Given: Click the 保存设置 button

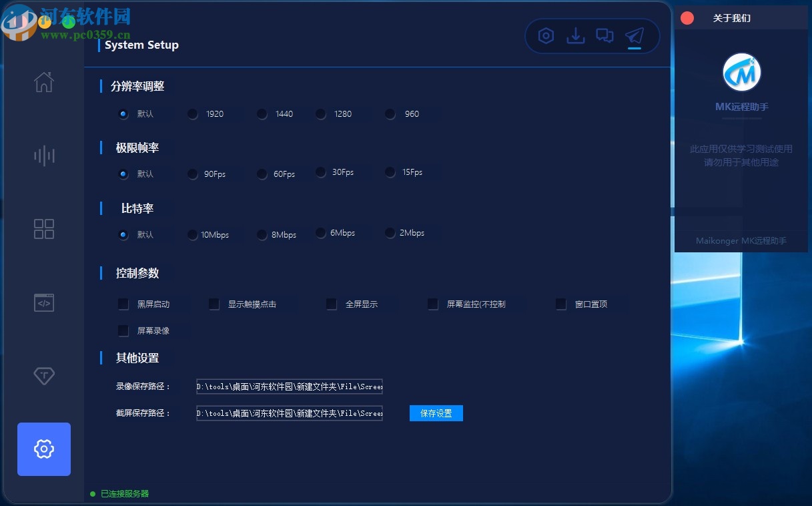Looking at the screenshot, I should [x=436, y=413].
